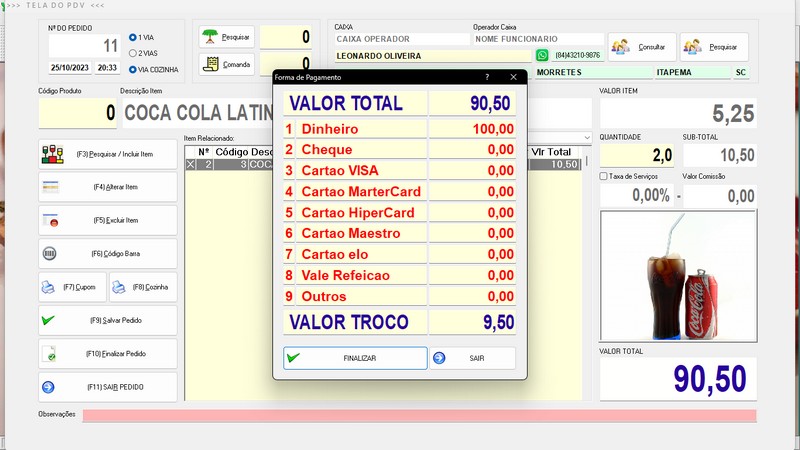This screenshot has width=800, height=450.
Task: Click F5 Excluir Item button
Action: coord(108,220)
